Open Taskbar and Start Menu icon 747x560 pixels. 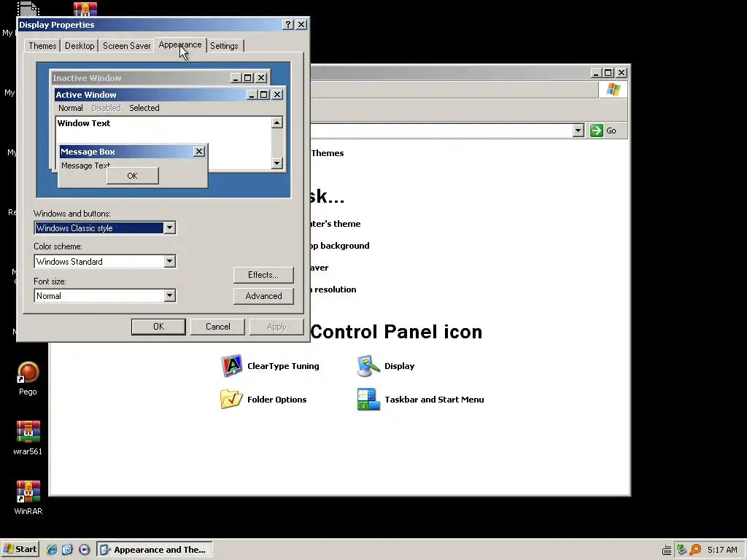pyautogui.click(x=421, y=399)
